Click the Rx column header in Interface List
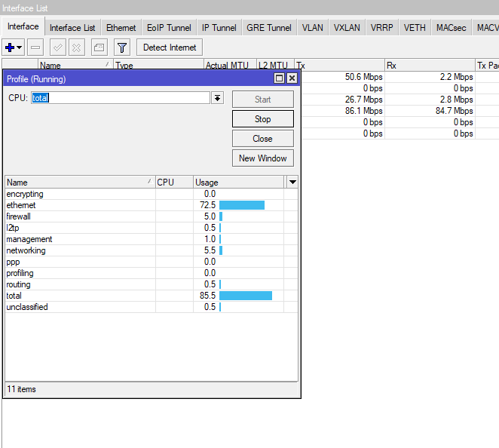The height and width of the screenshot is (448, 499). coord(430,66)
